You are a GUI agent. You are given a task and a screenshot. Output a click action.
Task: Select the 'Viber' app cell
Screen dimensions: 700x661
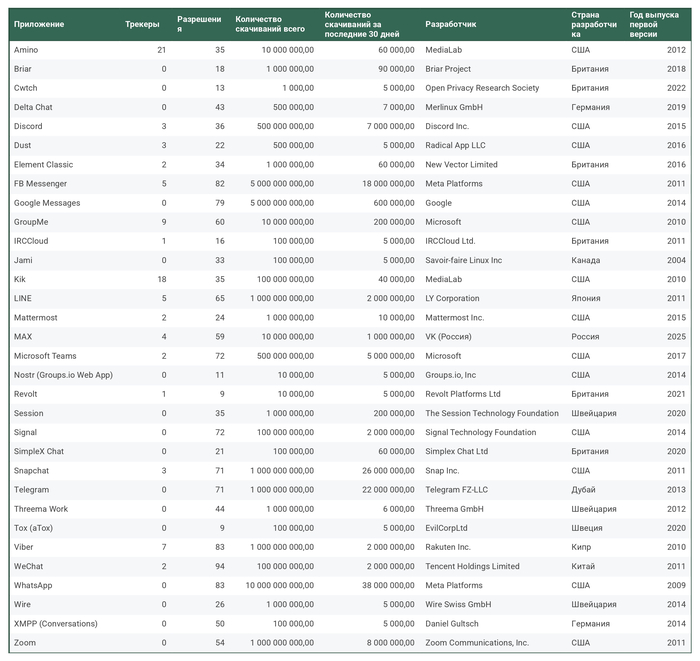(24, 547)
